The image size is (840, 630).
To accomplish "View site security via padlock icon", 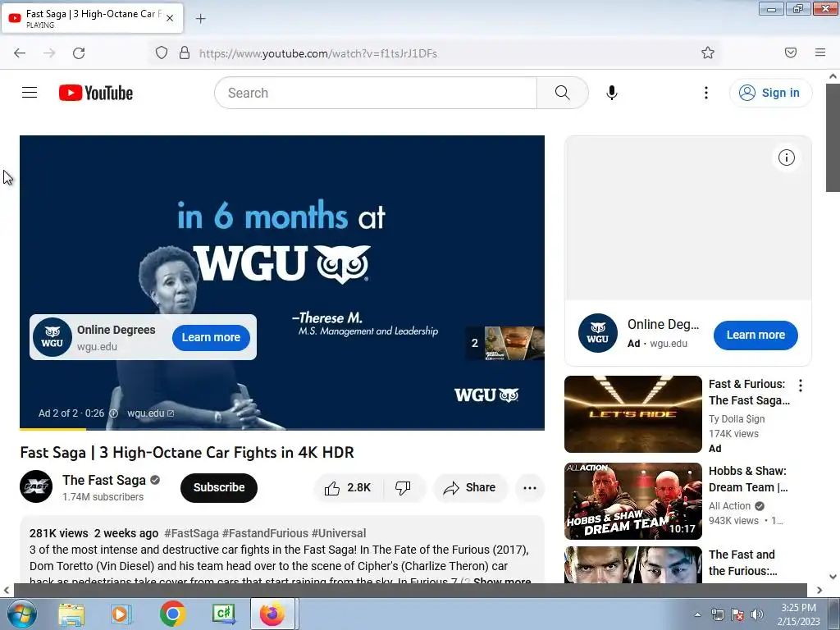I will (x=185, y=52).
